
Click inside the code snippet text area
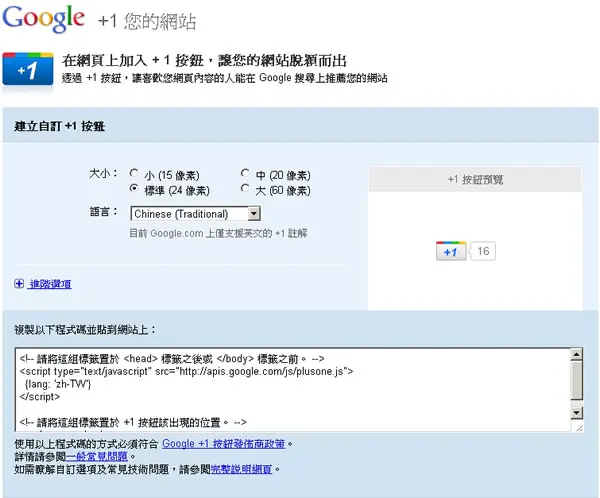point(293,390)
